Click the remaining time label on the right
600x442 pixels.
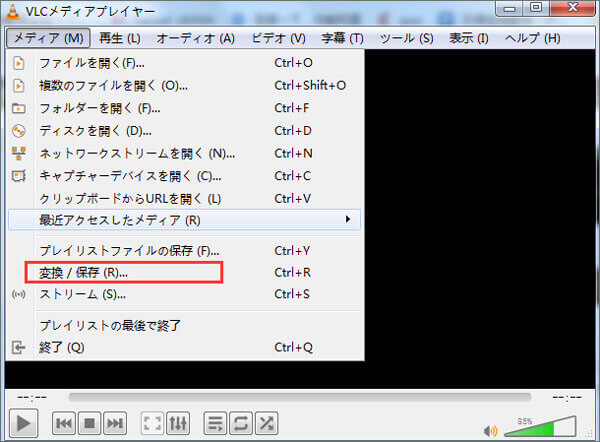coord(567,398)
